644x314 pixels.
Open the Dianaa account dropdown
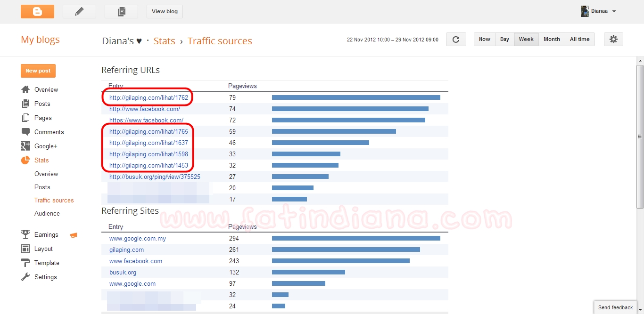614,11
